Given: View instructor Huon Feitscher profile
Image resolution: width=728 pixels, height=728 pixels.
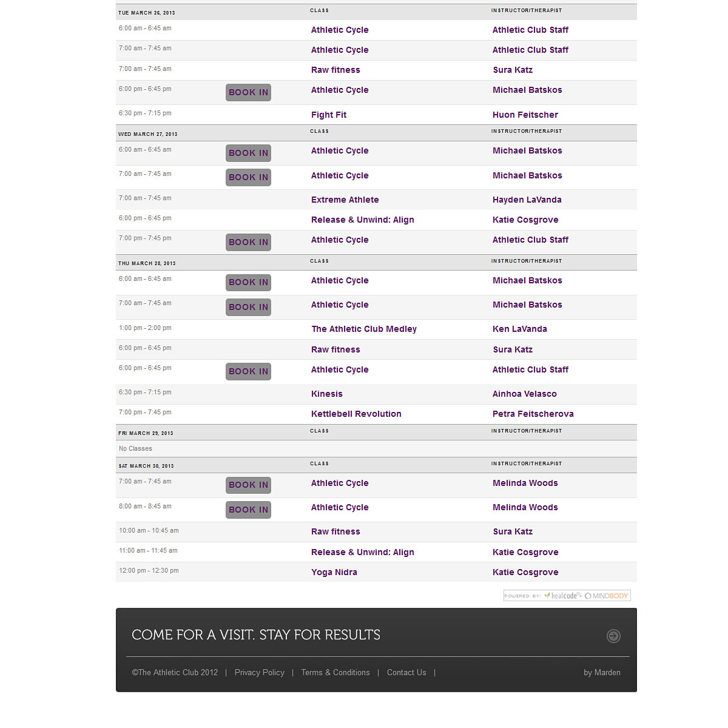Looking at the screenshot, I should (525, 115).
